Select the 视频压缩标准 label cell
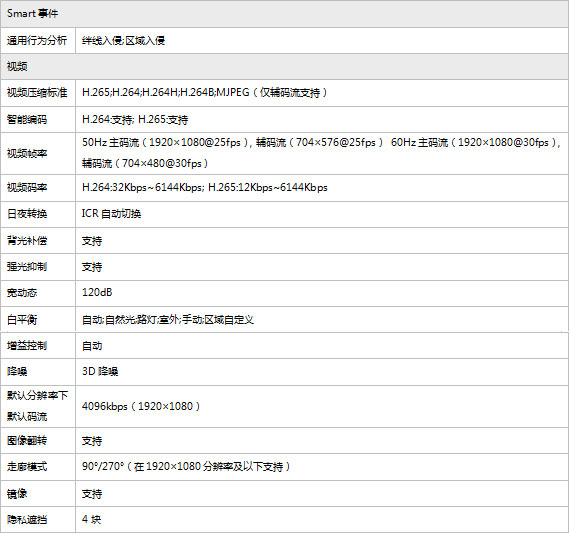 coord(38,93)
